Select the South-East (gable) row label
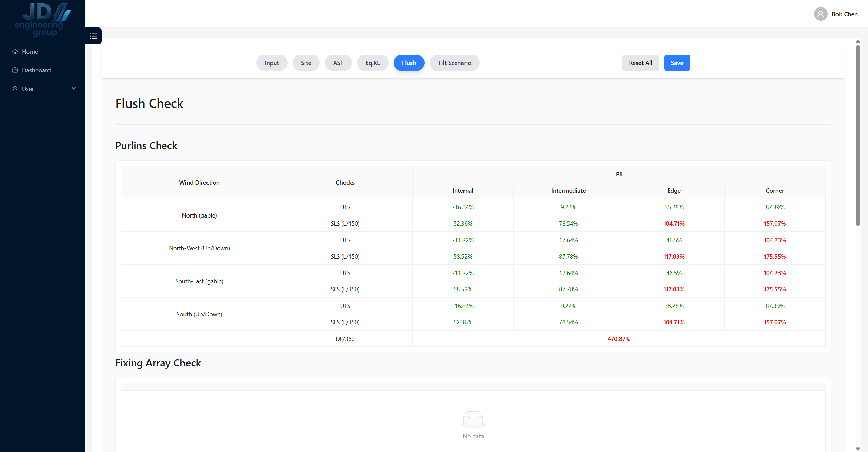Image resolution: width=868 pixels, height=452 pixels. pyautogui.click(x=199, y=281)
